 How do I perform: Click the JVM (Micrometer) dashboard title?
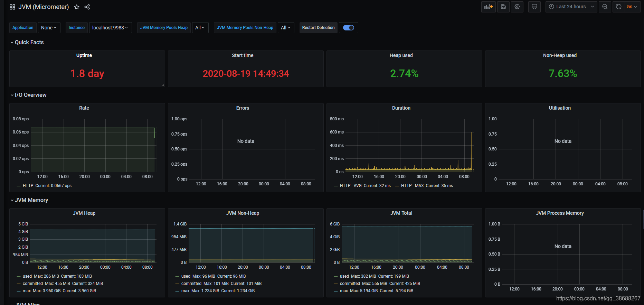click(44, 7)
